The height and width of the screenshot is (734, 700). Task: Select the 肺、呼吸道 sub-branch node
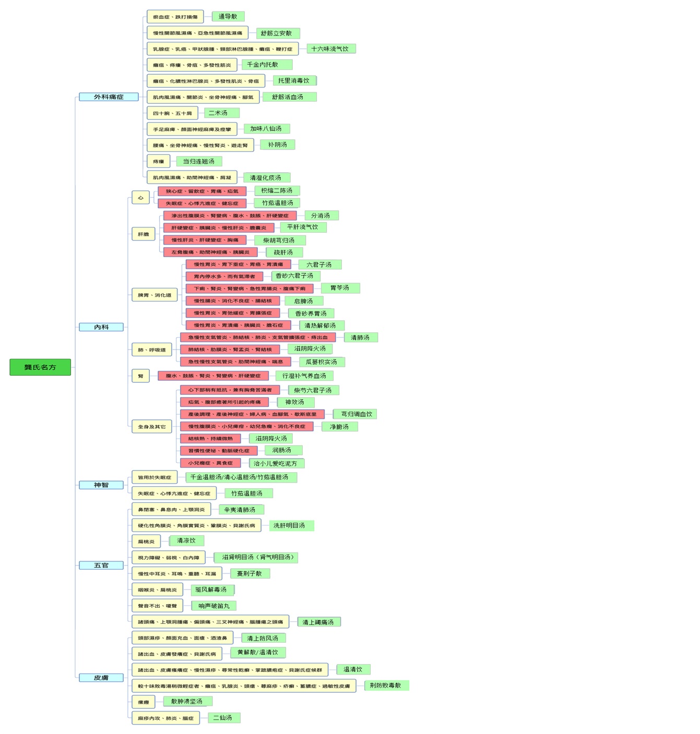tap(151, 350)
